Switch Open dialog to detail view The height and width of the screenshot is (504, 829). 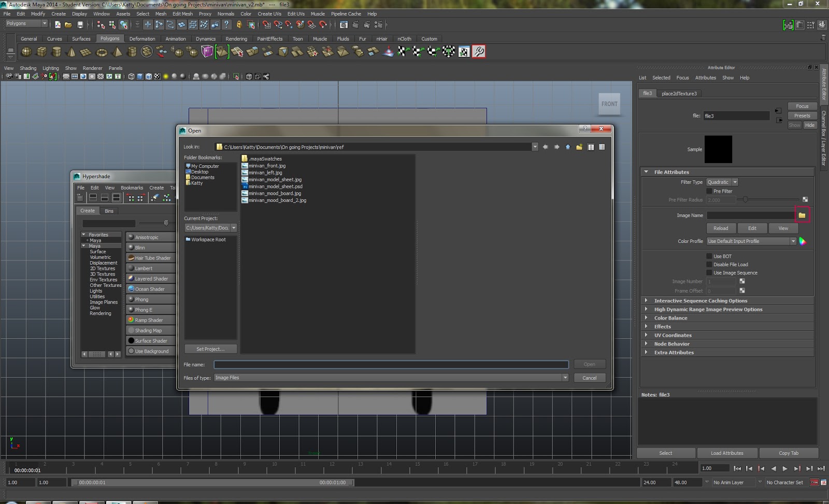tap(602, 147)
